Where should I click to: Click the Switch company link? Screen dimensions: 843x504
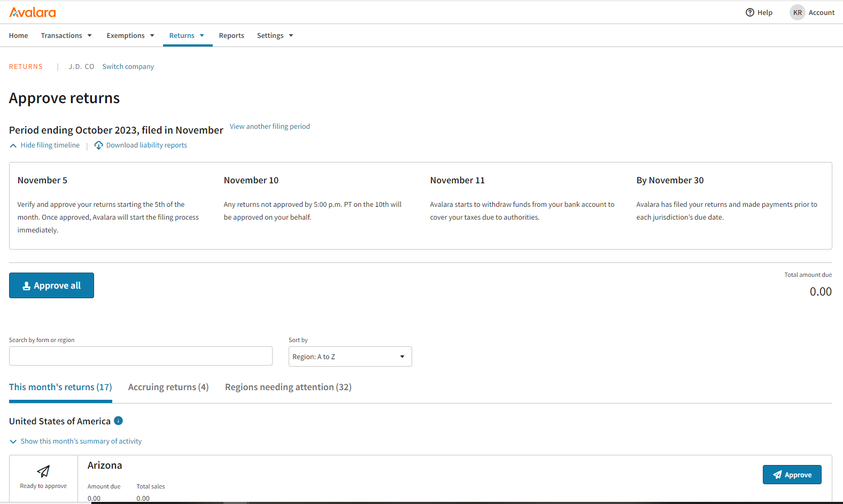128,67
